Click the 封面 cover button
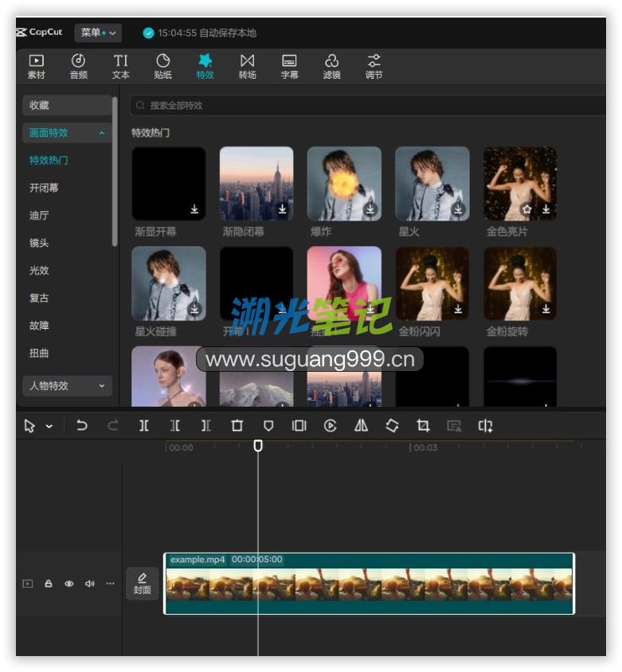This screenshot has height=672, width=622. [142, 584]
